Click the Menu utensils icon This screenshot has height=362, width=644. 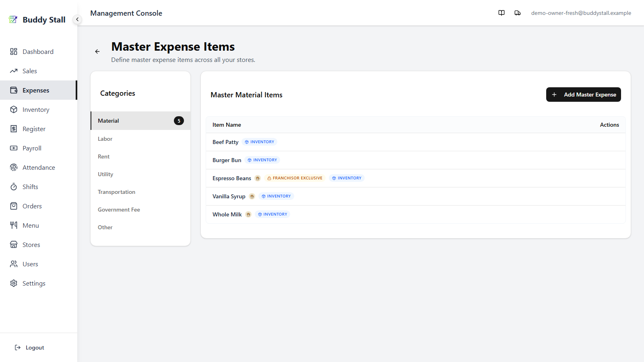tap(14, 225)
